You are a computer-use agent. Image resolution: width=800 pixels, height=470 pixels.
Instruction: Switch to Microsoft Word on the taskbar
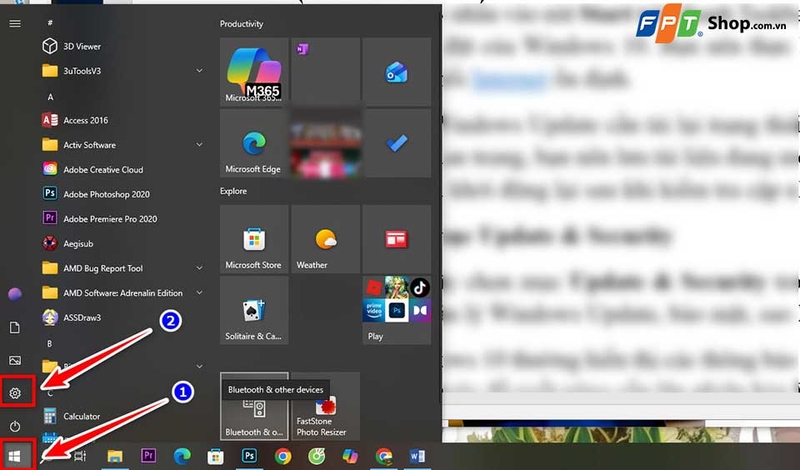tap(417, 456)
